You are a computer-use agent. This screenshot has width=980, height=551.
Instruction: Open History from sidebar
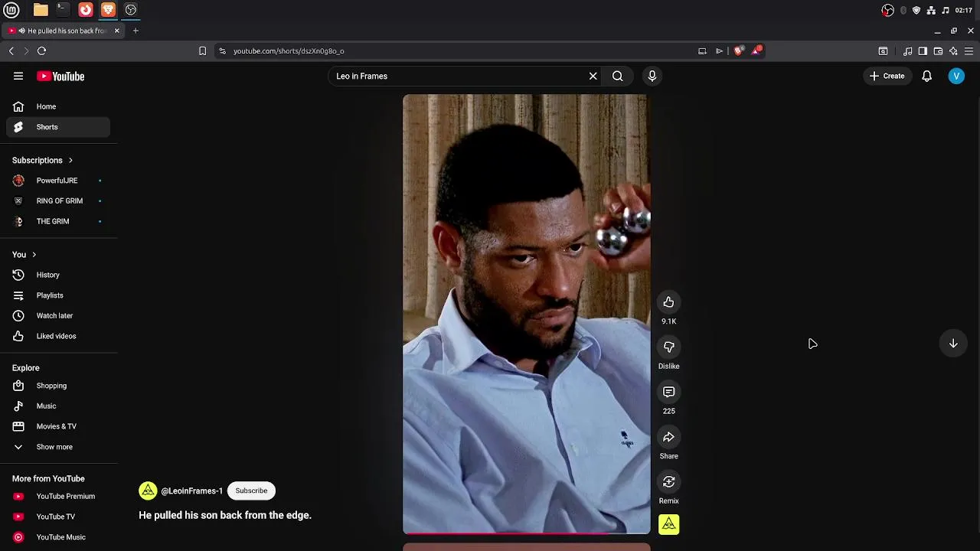58,275
